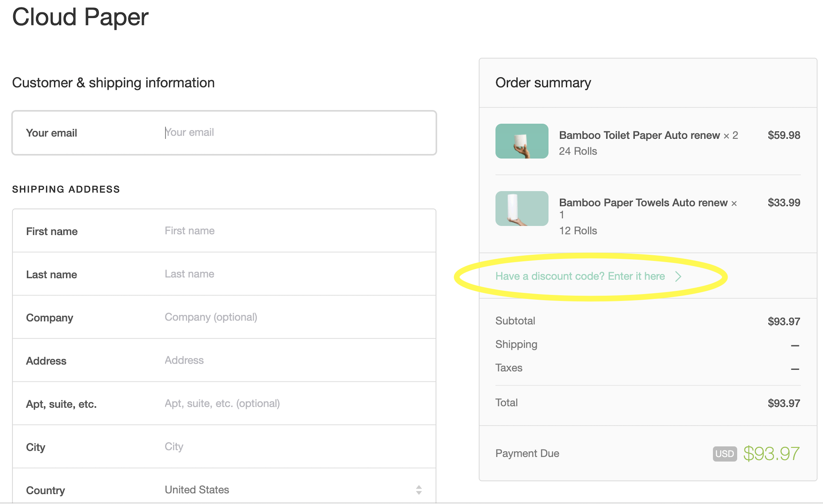
Task: Click the Address input field
Action: [x=224, y=360]
